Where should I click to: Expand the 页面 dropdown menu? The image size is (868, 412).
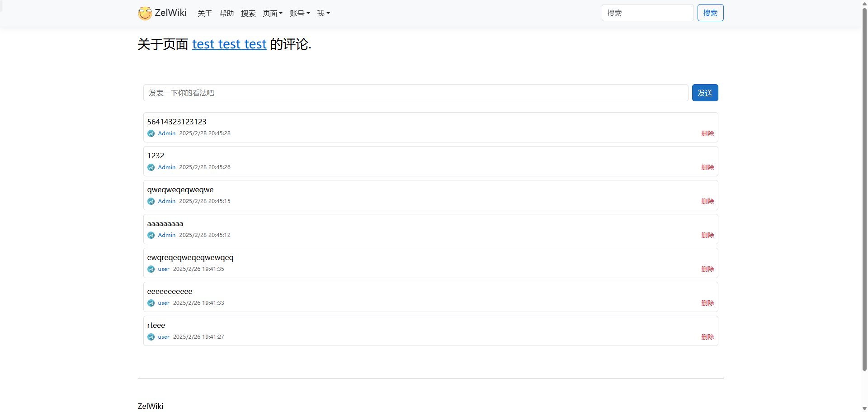coord(272,14)
